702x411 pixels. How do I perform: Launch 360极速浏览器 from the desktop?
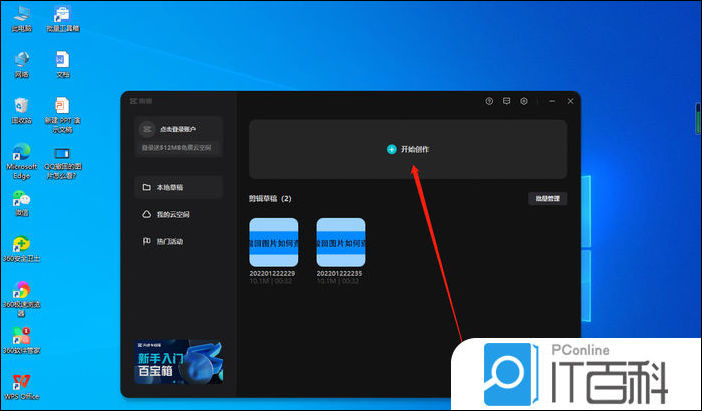(21, 299)
